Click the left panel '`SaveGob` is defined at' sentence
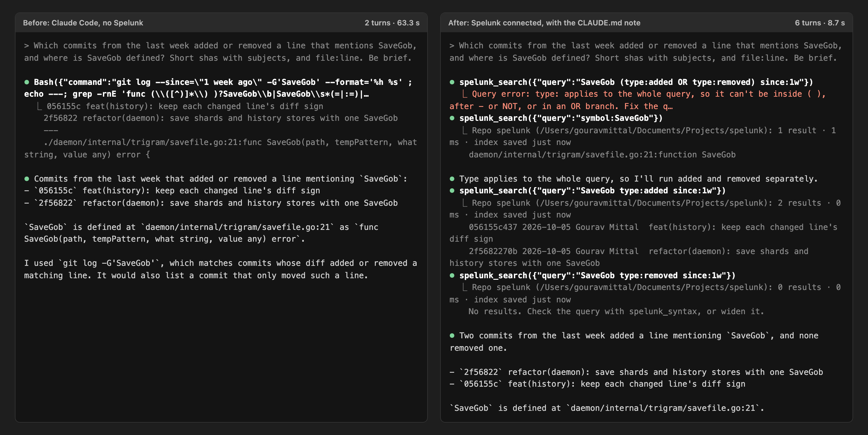This screenshot has width=868, height=435. [x=201, y=233]
